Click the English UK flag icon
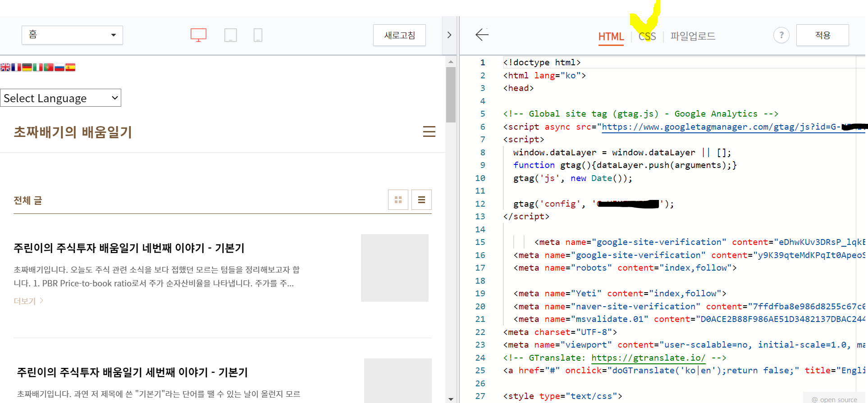Image resolution: width=868 pixels, height=403 pixels. [x=5, y=67]
